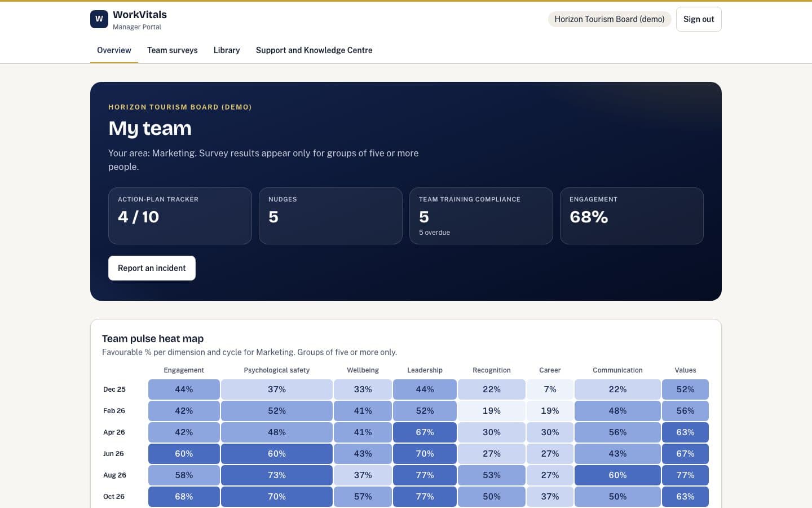The image size is (812, 508).
Task: Select the Team training compliance card
Action: click(x=481, y=216)
